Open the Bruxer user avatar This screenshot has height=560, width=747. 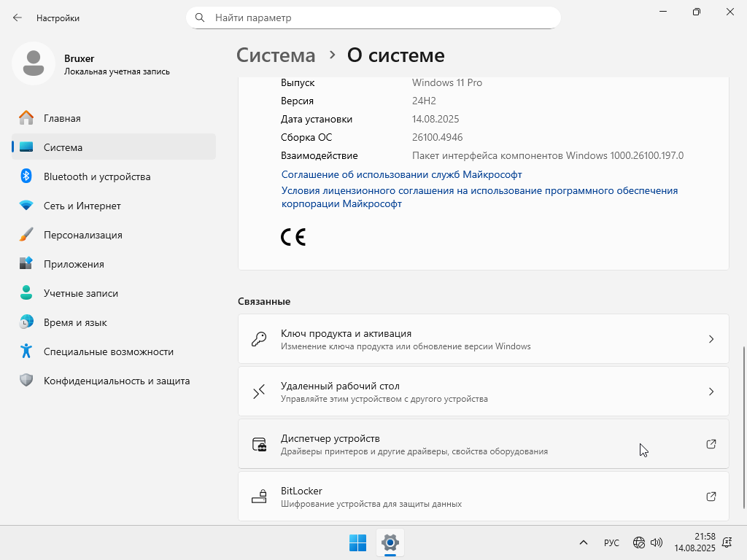[34, 63]
